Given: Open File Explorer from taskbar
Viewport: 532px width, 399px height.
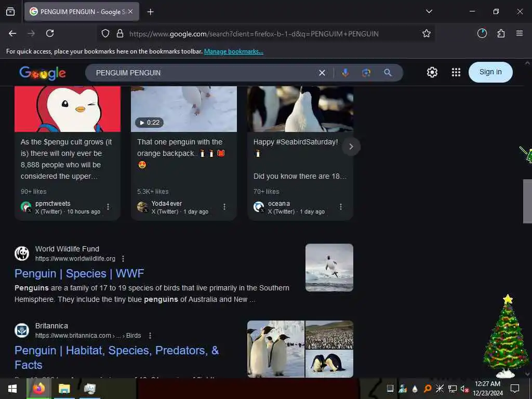Looking at the screenshot, I should pos(64,389).
